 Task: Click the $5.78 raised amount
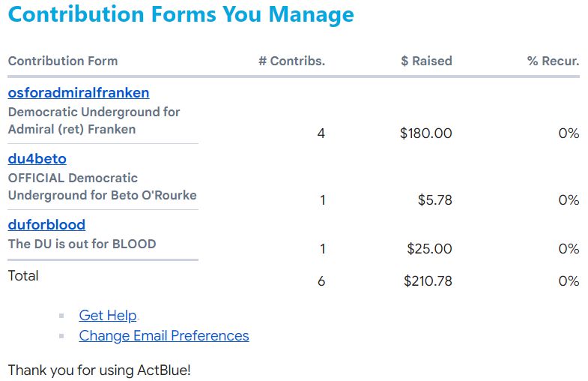434,200
